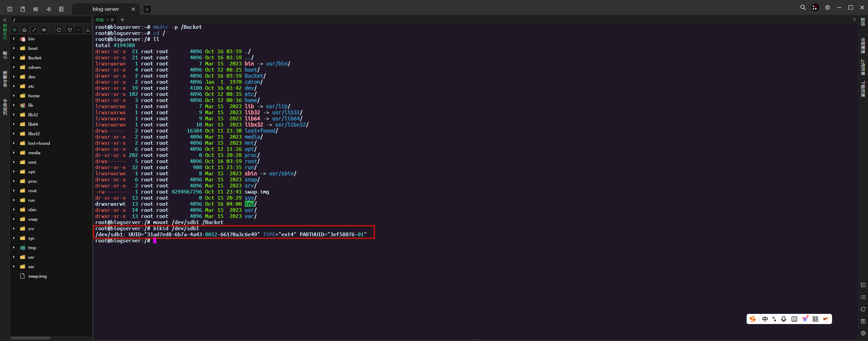Toggle hidden files with the eye icon
This screenshot has width=868, height=341.
point(44,30)
